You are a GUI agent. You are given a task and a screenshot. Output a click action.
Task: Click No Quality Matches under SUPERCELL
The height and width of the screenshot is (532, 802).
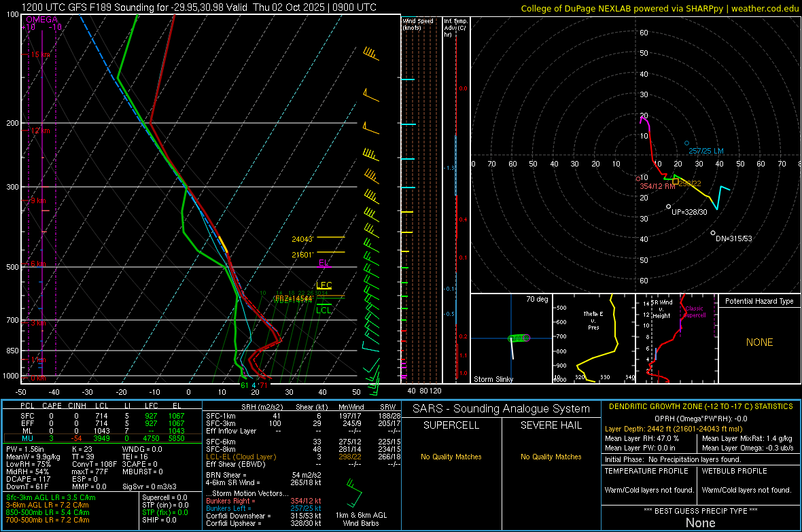click(x=451, y=457)
